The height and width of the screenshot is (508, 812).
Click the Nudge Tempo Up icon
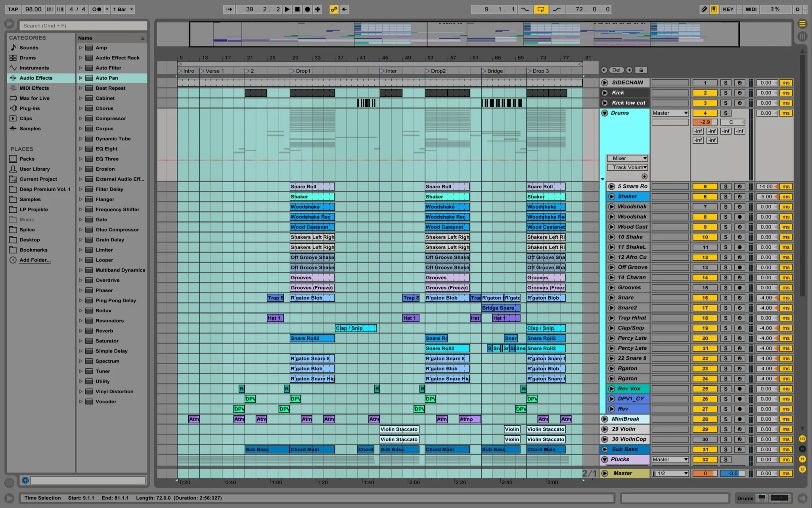point(60,9)
